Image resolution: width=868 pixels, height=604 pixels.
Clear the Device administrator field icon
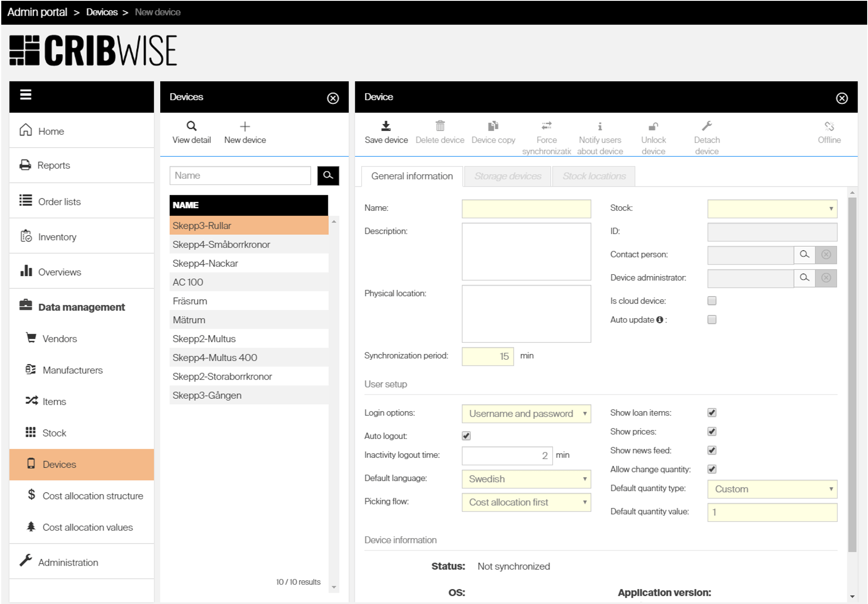(x=826, y=278)
